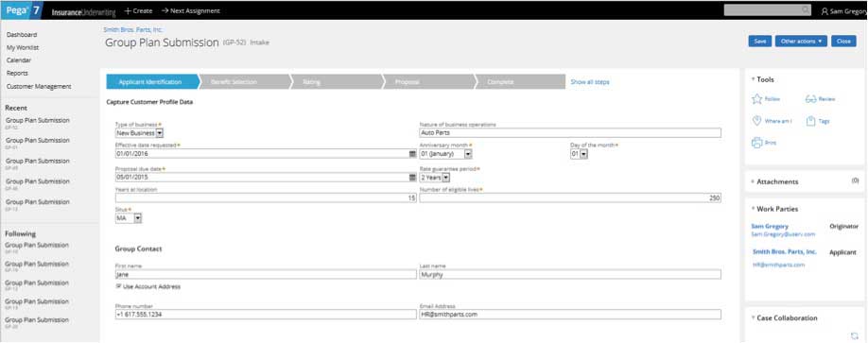Click the Close button
Image resolution: width=868 pixels, height=343 pixels.
(x=843, y=41)
